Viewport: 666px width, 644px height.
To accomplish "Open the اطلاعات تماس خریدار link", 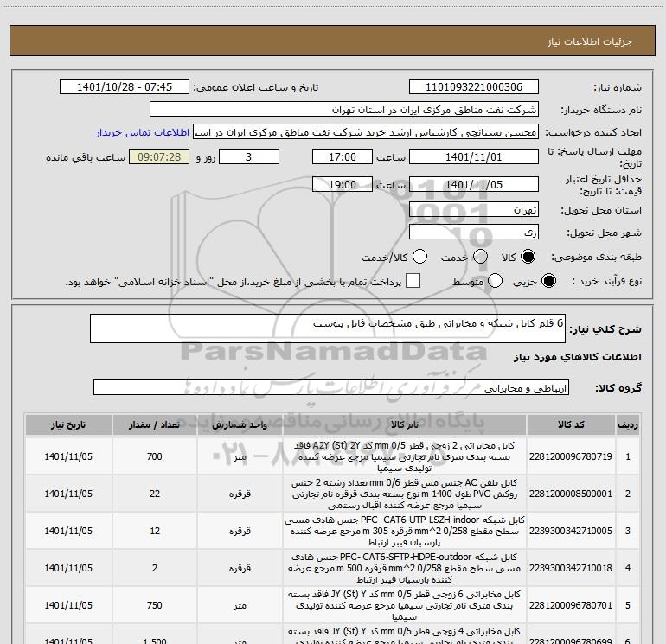I will tap(143, 132).
